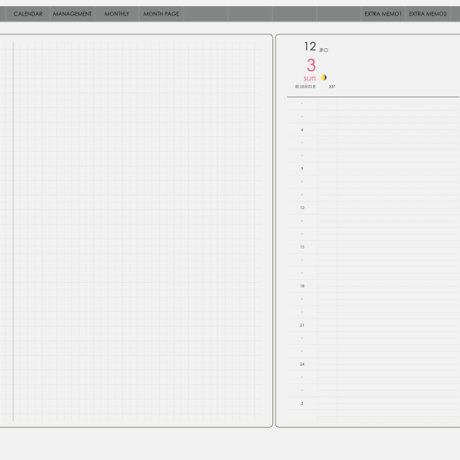460x460 pixels.
Task: Select the 18 hour marker in schedule
Action: tap(302, 286)
